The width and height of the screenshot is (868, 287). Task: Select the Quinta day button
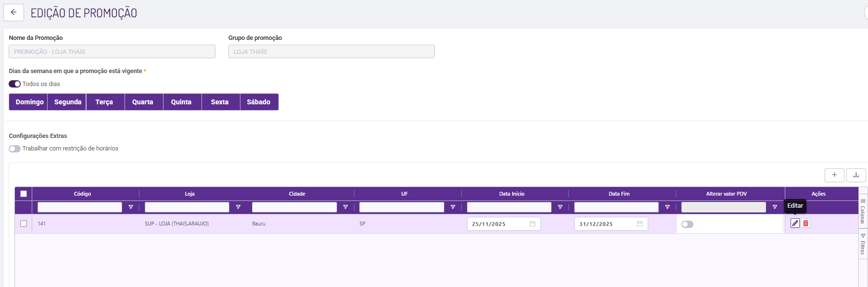pos(182,102)
